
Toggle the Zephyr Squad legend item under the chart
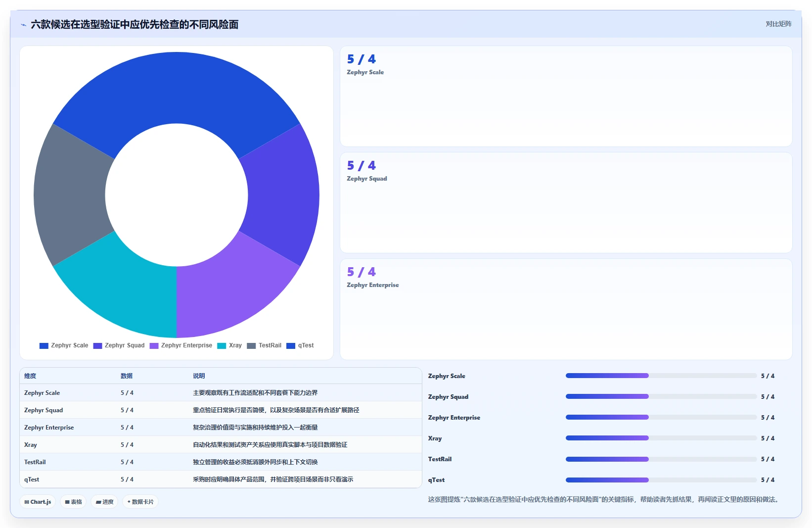tap(119, 345)
